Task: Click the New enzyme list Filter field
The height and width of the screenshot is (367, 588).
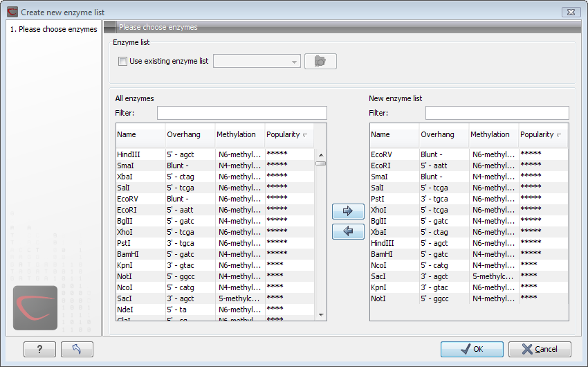Action: pos(497,113)
